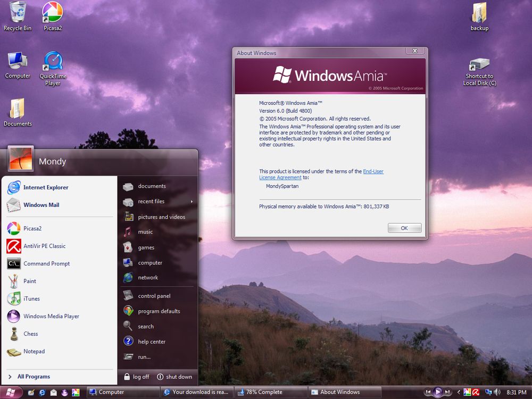Click the purple Media Player quick launch icon
This screenshot has width=532, height=399.
pos(64,393)
